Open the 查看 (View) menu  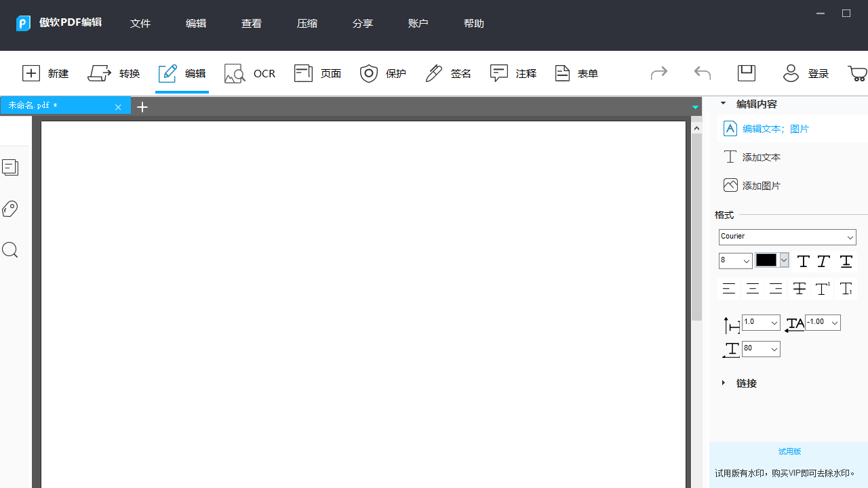tap(251, 22)
